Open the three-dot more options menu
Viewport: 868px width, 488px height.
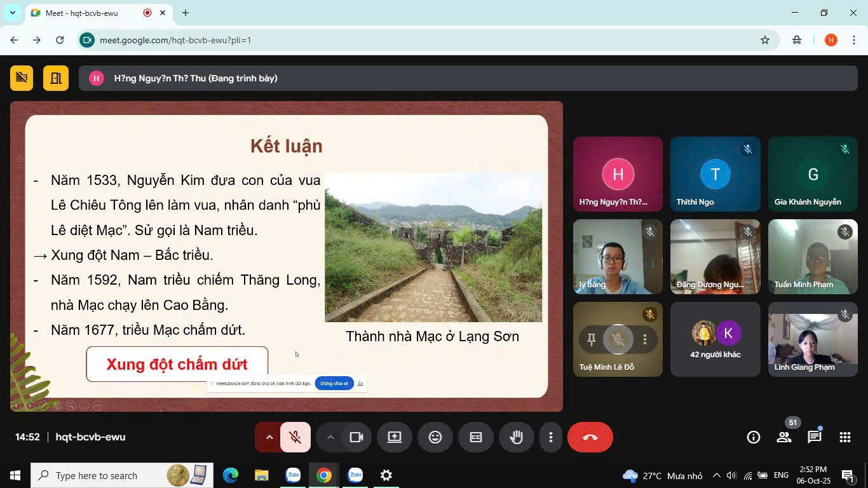(x=550, y=437)
